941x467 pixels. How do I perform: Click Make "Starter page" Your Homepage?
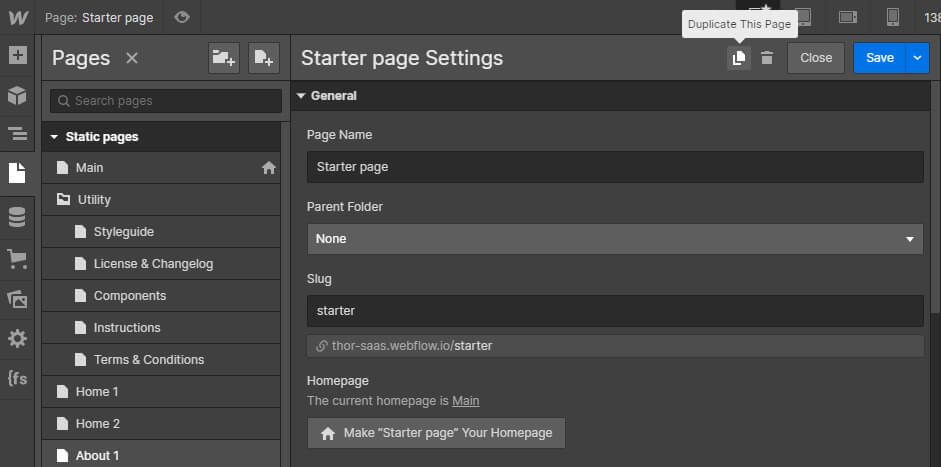(x=436, y=433)
